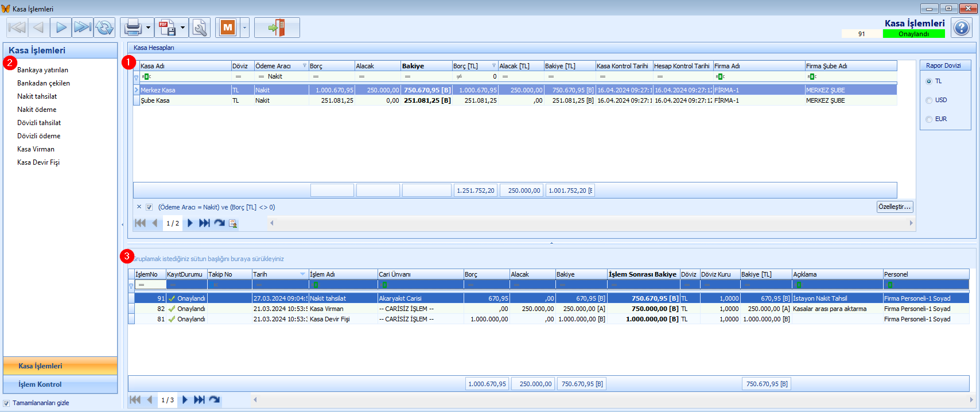Open the Borç [TL] column filter dropdown
The image size is (980, 412).
tap(494, 66)
